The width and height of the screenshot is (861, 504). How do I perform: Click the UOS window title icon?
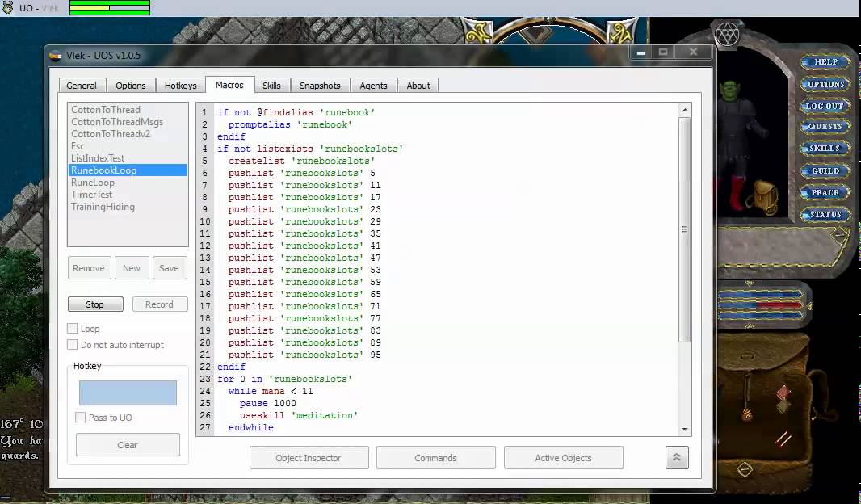pos(56,56)
